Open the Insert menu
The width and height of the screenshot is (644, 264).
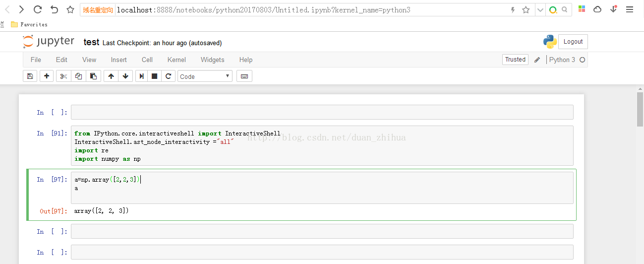pyautogui.click(x=119, y=60)
